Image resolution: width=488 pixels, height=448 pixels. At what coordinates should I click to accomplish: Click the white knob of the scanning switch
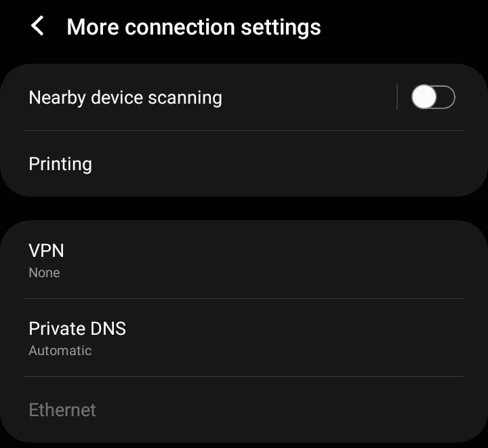pos(424,98)
